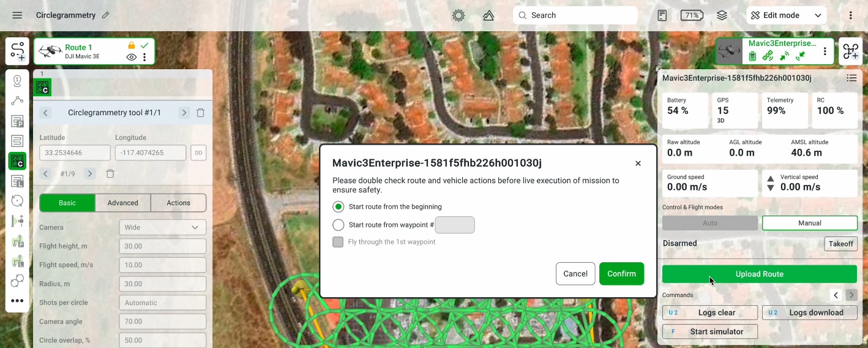Confirm the route upload dialog
The image size is (868, 348).
(x=622, y=274)
